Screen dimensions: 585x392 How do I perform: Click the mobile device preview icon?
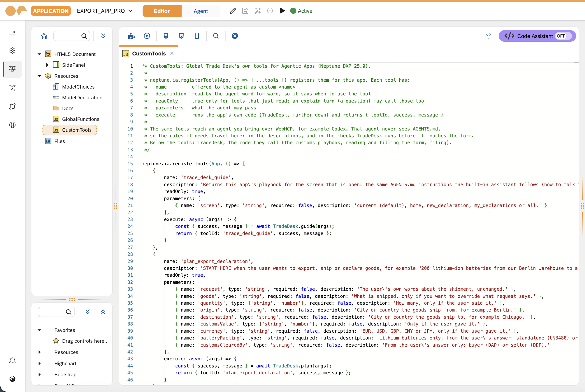[197, 36]
